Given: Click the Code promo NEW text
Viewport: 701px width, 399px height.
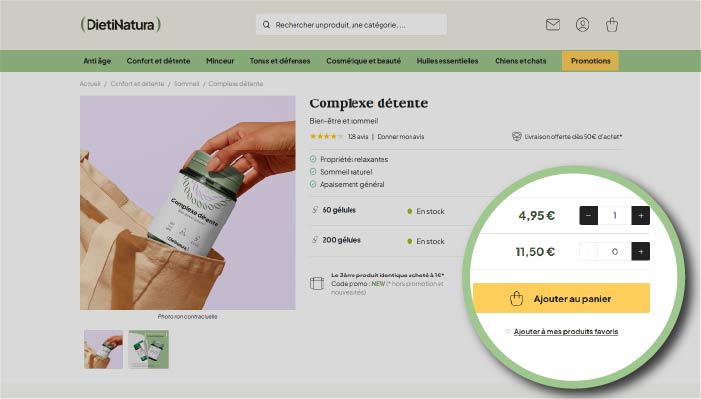Looking at the screenshot, I should pos(358,284).
